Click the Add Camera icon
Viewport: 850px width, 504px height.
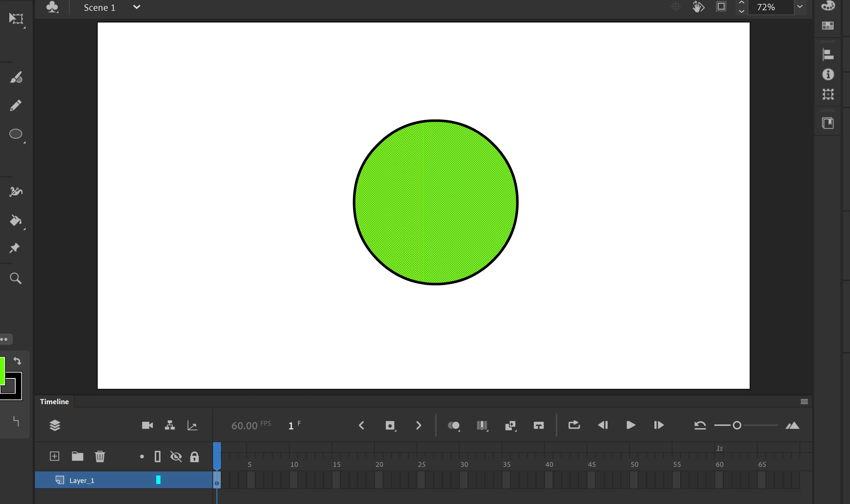click(148, 425)
